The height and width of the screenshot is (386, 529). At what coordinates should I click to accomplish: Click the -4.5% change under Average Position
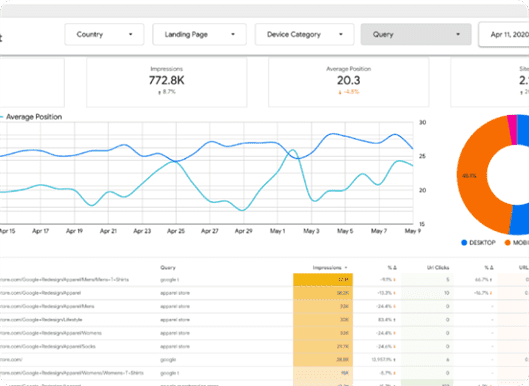[x=349, y=92]
